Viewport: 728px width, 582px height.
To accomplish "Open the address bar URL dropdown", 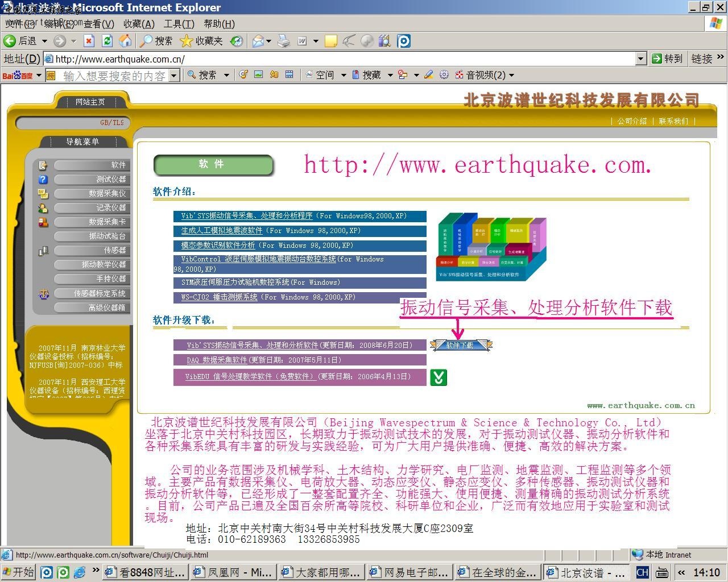I will (641, 59).
